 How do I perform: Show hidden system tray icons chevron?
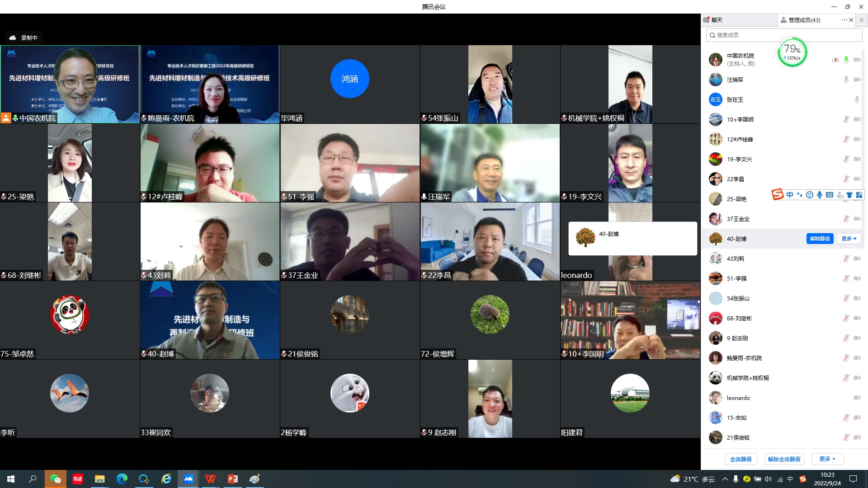point(725,479)
